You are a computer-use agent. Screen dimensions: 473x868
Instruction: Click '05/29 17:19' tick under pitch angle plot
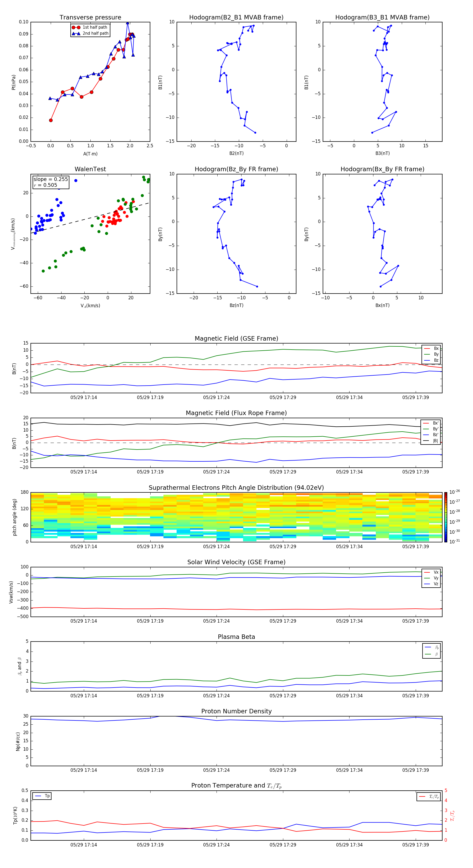tap(150, 547)
